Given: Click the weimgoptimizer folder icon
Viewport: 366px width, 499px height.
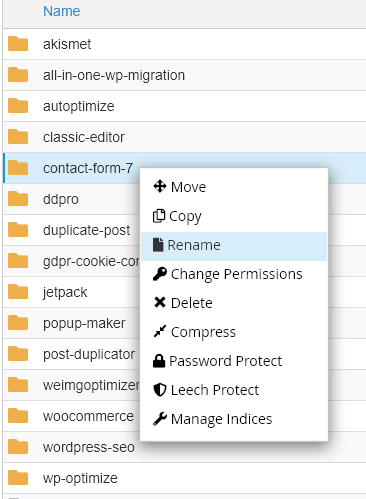Looking at the screenshot, I should pyautogui.click(x=18, y=385).
